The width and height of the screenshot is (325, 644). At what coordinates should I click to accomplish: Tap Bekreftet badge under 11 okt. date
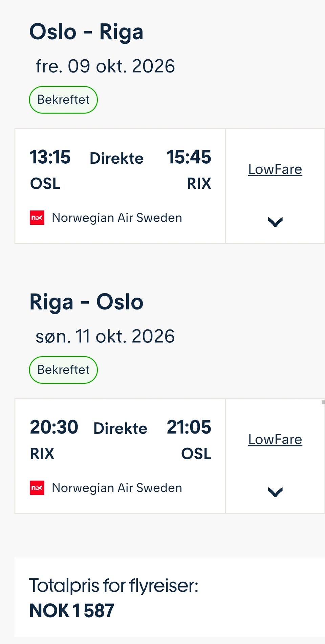[x=63, y=370]
